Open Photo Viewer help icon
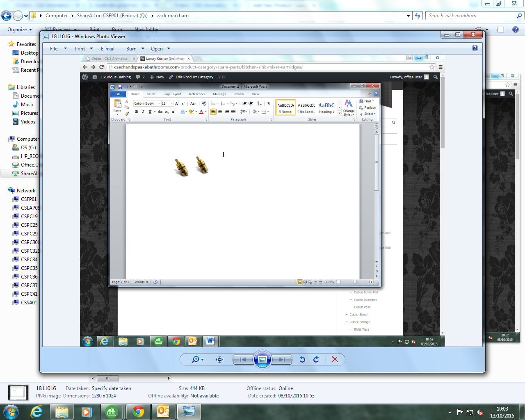Image resolution: width=525 pixels, height=420 pixels. click(475, 48)
